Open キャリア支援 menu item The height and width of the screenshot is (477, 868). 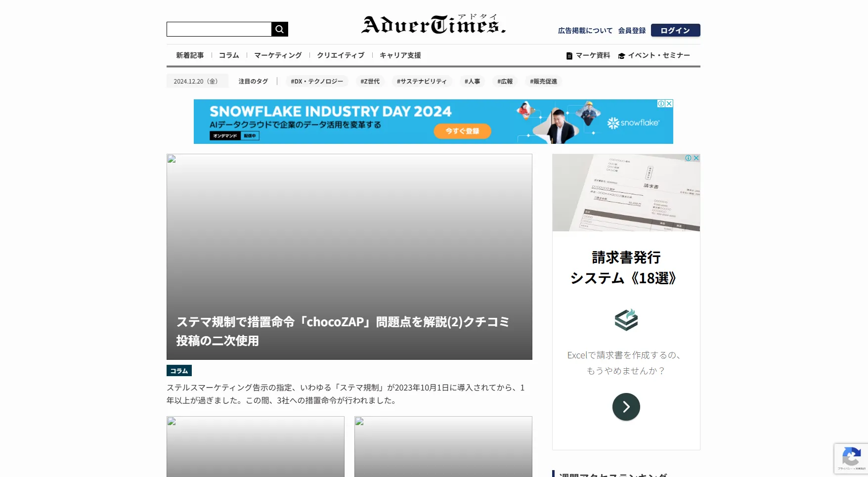pos(400,55)
